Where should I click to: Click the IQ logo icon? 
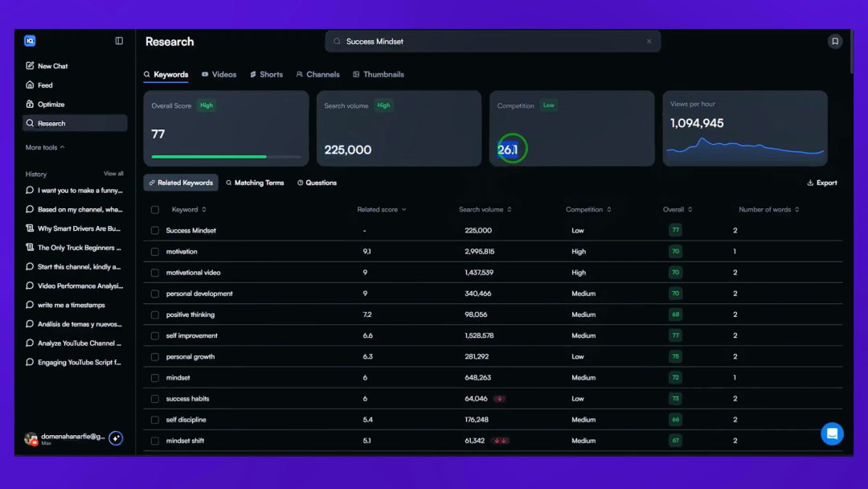30,41
